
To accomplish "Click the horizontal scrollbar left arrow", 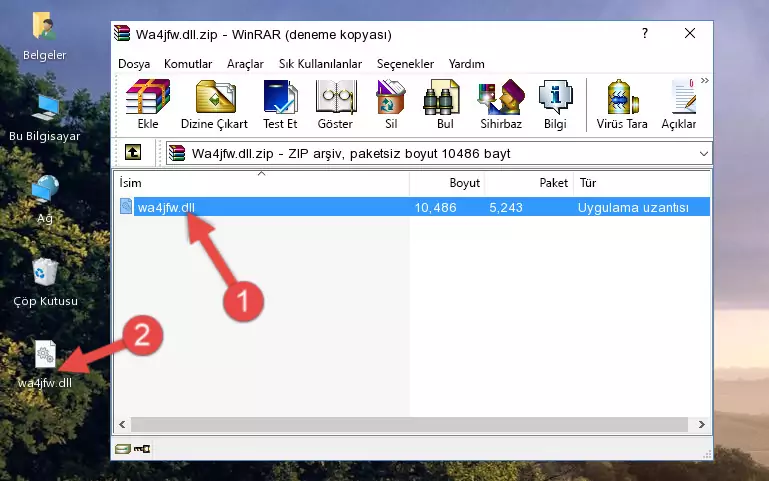I will [x=122, y=424].
